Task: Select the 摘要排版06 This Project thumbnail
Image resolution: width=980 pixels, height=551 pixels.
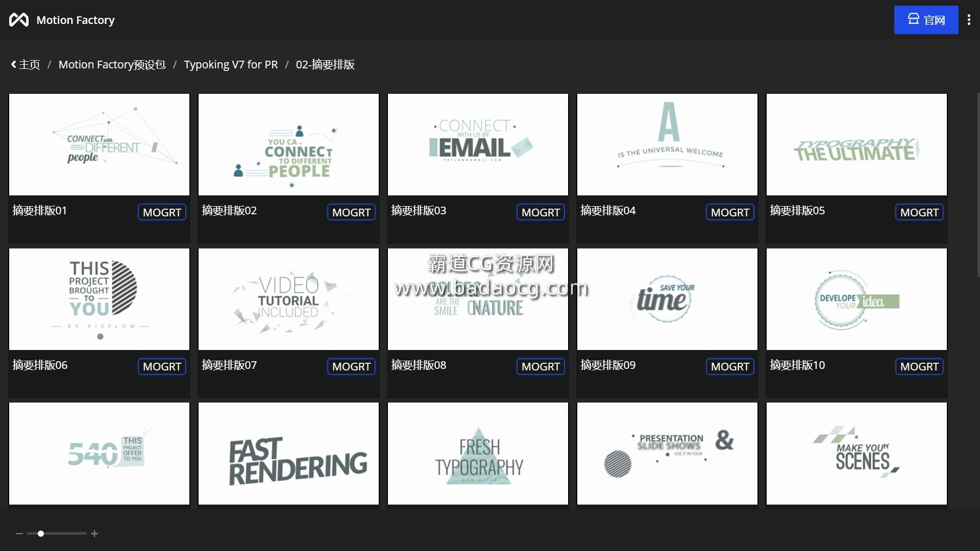Action: (x=99, y=299)
